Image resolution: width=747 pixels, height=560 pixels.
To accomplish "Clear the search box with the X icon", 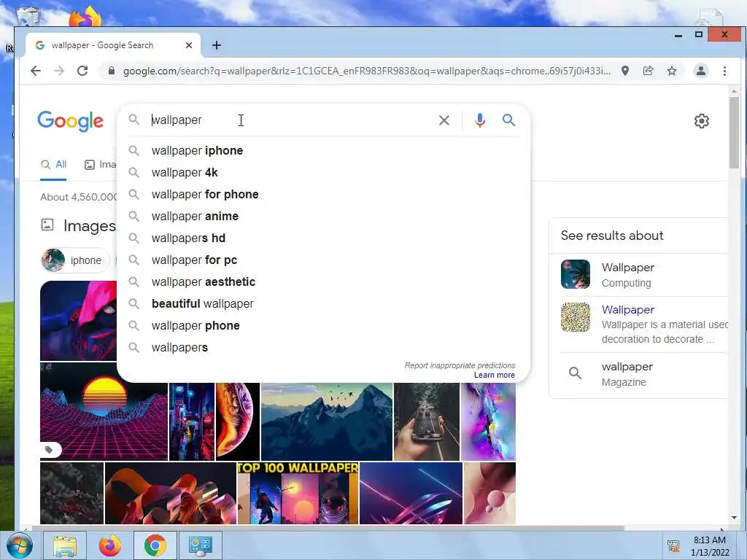I will 444,120.
